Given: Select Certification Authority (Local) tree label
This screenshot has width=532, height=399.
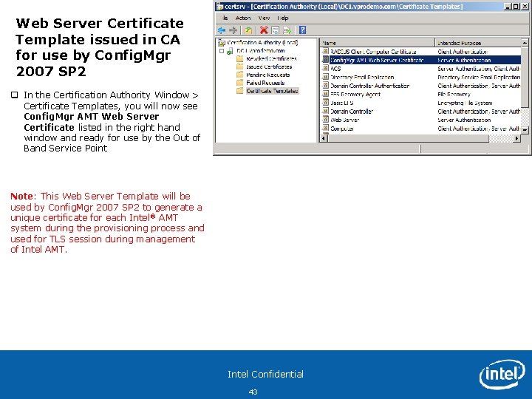Looking at the screenshot, I should click(x=262, y=43).
